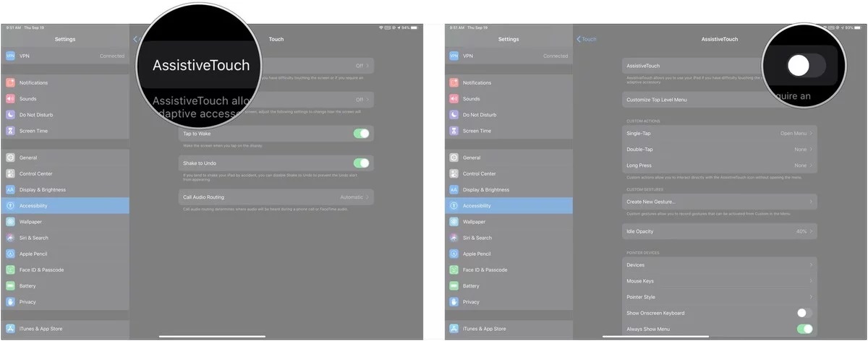Expand the Idle Opacity setting
This screenshot has width=868, height=341.
719,231
